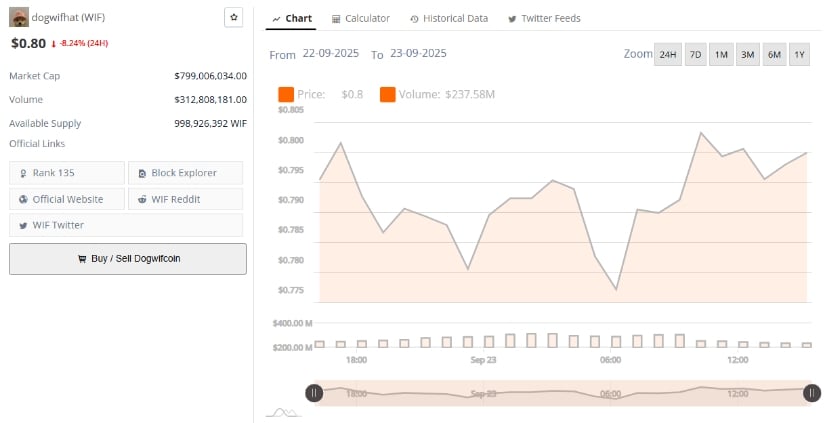Click the Available Supply value 998,926,392 WIF
825x423 pixels.
[x=210, y=124]
